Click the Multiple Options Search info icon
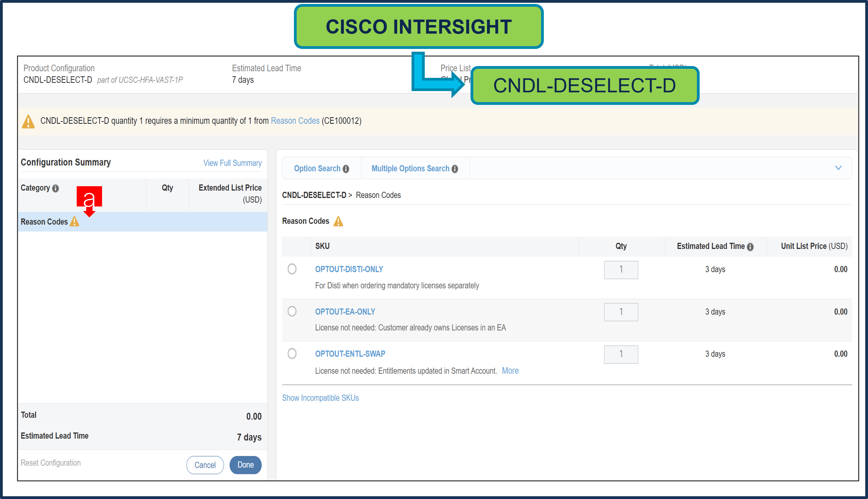 (x=454, y=168)
